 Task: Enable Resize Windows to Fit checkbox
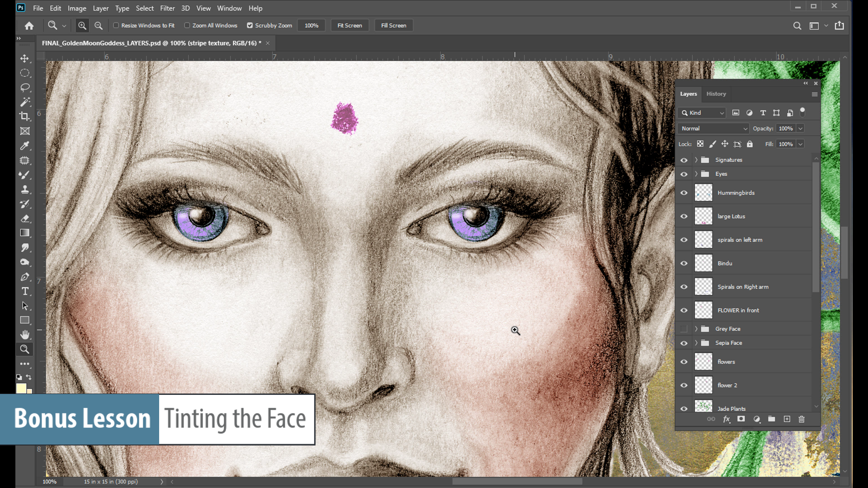tap(116, 26)
